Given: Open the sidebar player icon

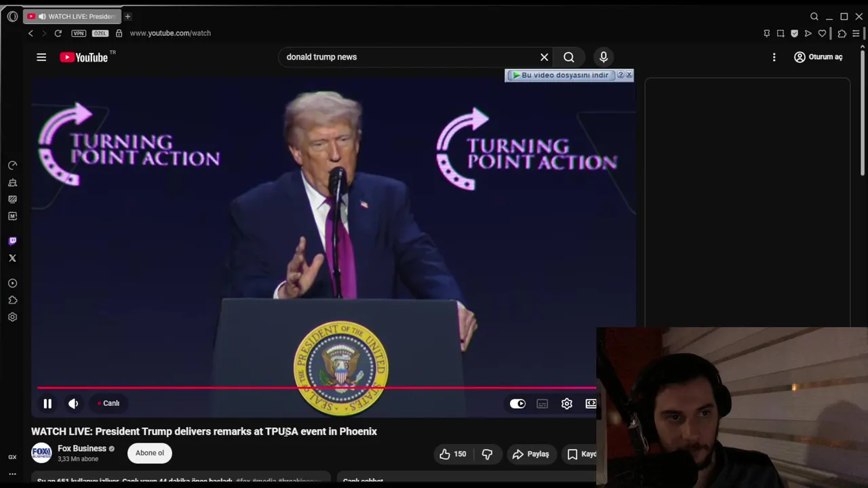Looking at the screenshot, I should (12, 283).
